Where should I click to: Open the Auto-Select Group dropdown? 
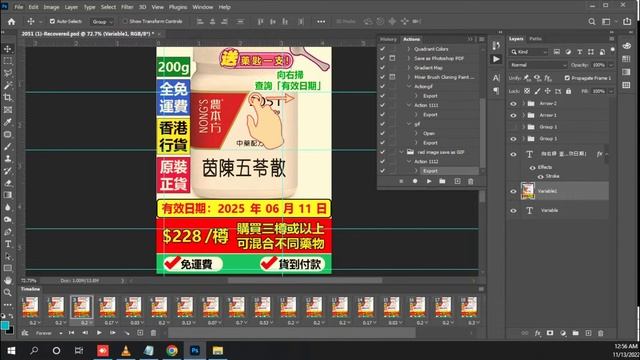tap(102, 22)
